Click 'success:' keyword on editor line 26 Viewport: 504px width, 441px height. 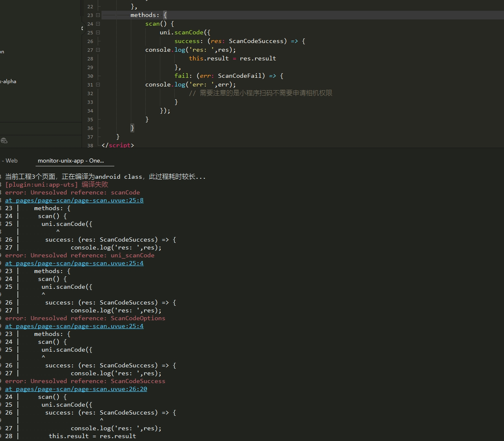tap(189, 41)
